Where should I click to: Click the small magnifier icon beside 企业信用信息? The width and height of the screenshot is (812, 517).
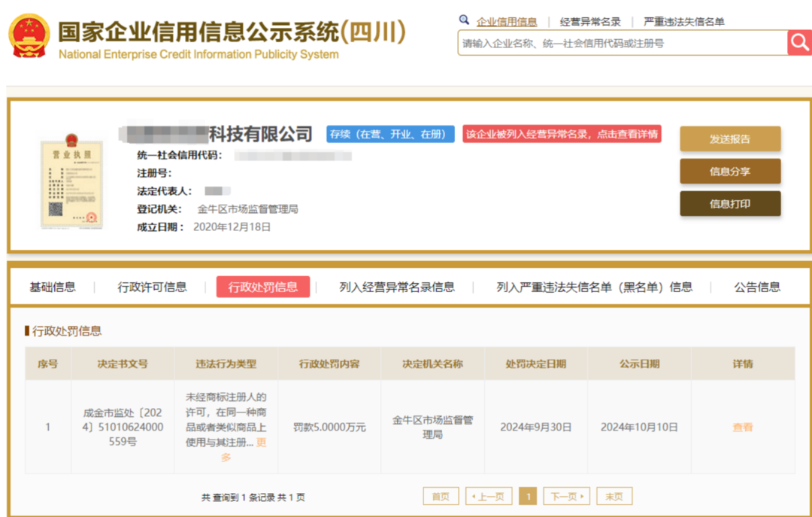[464, 20]
